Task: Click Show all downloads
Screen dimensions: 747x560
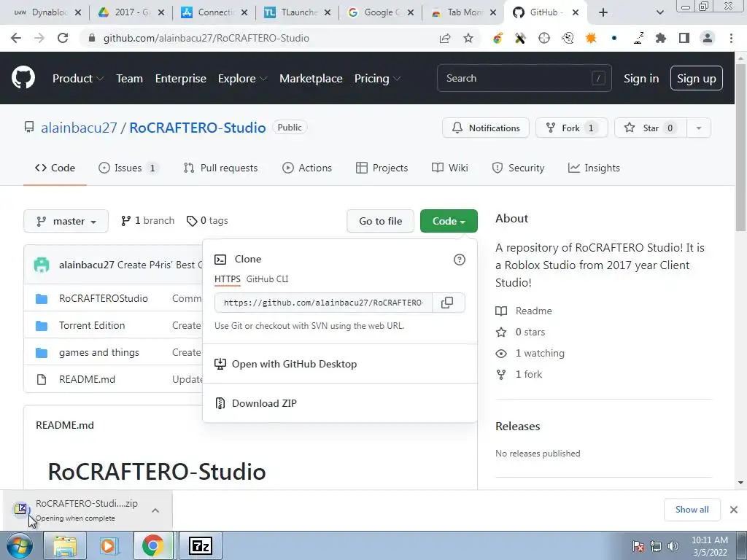Action: [x=692, y=510]
